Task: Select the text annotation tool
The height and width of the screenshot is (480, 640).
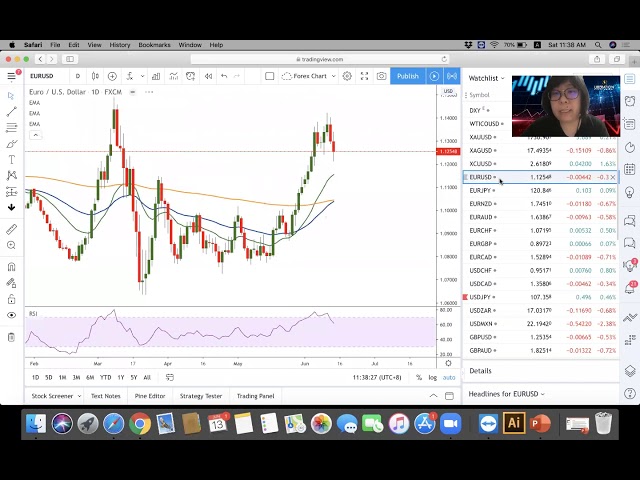Action: pos(11,160)
